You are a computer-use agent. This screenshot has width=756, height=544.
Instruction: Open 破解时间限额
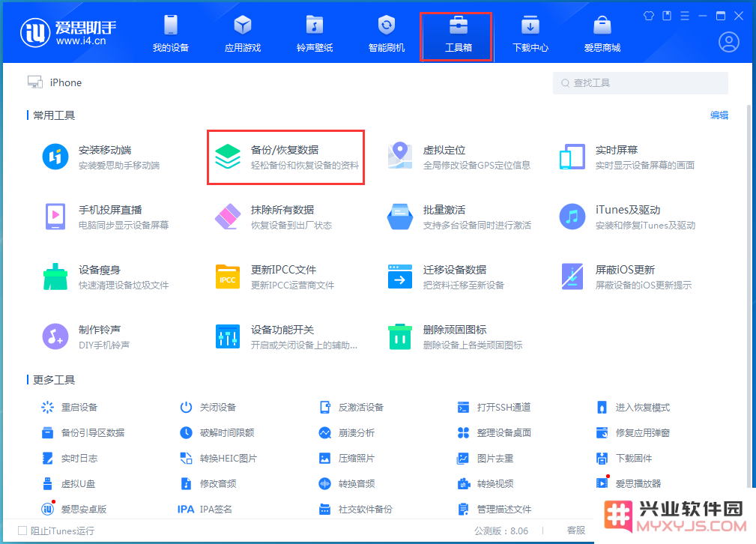217,433
